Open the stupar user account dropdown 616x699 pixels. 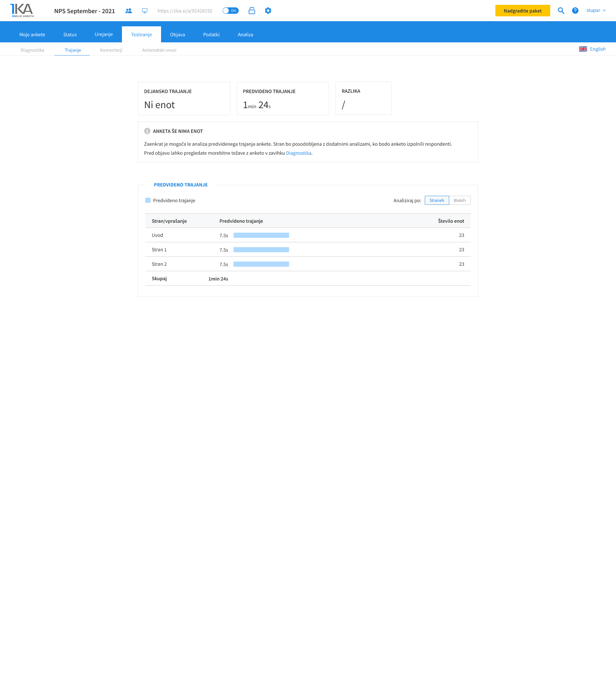click(x=596, y=10)
